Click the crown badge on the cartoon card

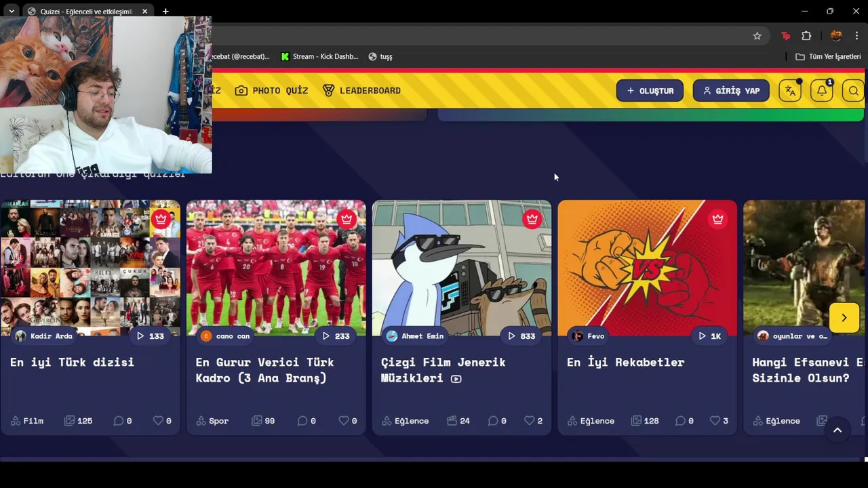pos(532,219)
